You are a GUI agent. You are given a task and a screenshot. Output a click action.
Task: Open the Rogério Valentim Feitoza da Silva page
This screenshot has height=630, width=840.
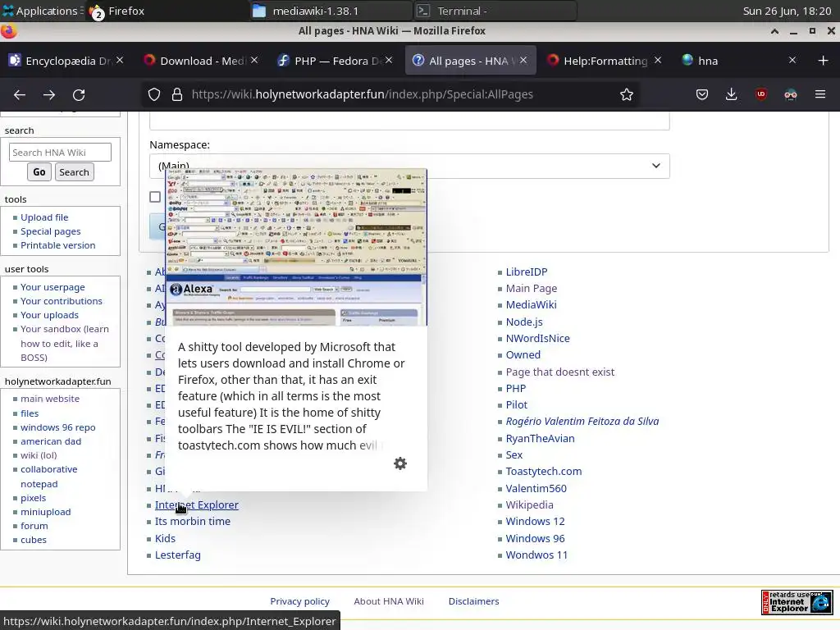[x=582, y=422]
